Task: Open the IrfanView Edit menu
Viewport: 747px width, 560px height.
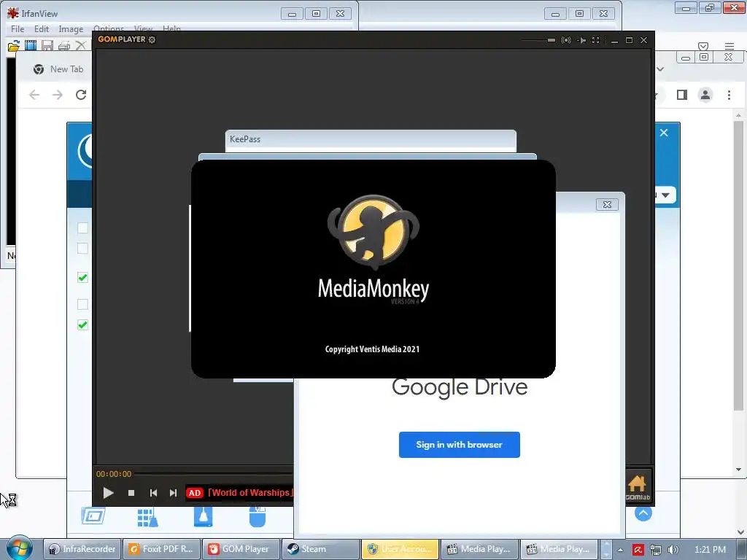Action: tap(42, 29)
